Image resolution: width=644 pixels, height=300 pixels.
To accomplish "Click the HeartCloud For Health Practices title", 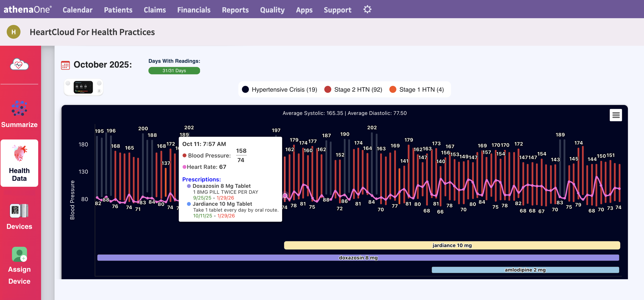I will point(92,32).
